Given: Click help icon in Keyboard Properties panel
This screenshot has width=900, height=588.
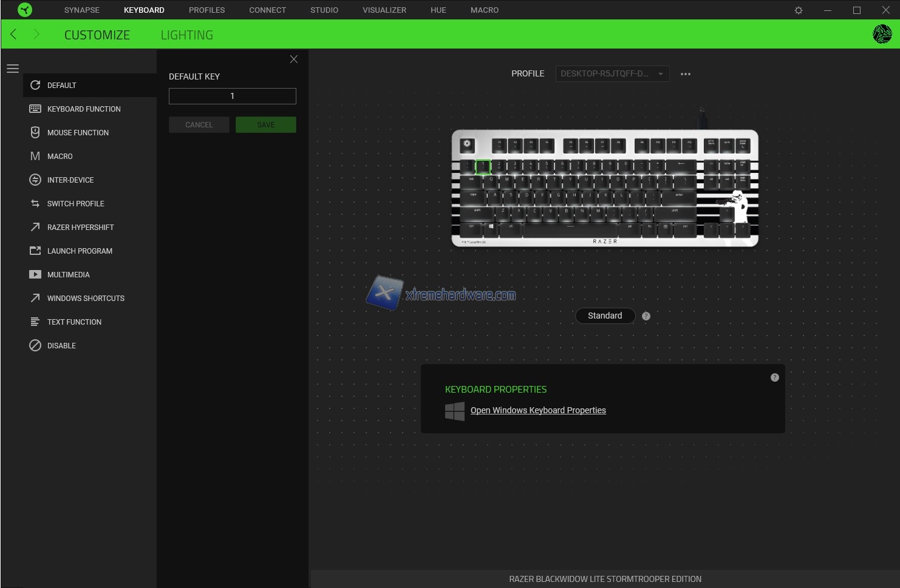Looking at the screenshot, I should [x=774, y=377].
